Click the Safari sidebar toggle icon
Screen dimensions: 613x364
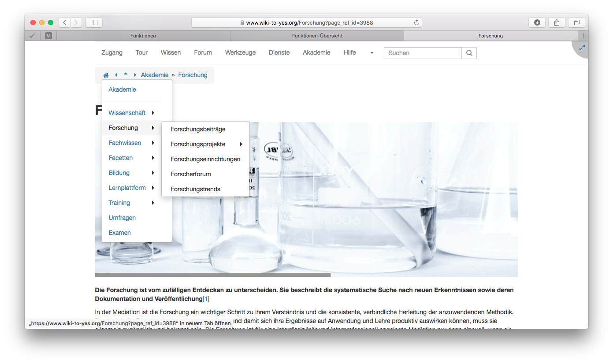(94, 22)
